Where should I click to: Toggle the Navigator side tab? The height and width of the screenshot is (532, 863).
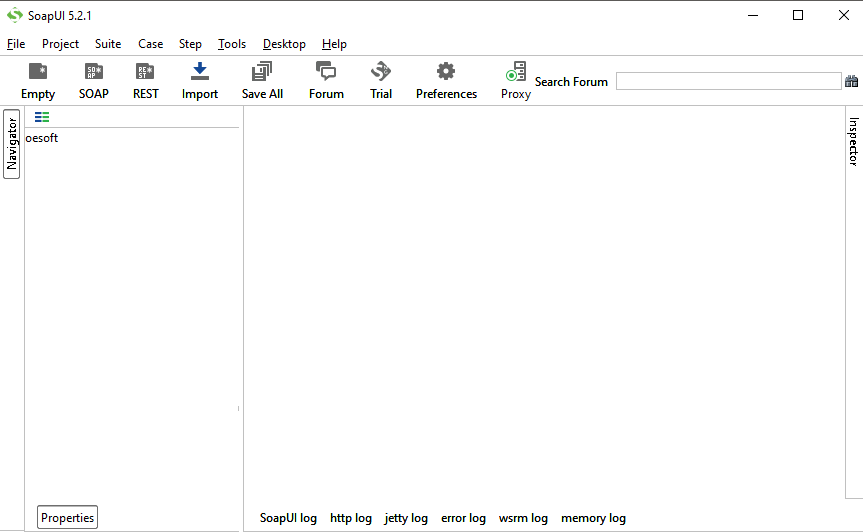pos(12,144)
